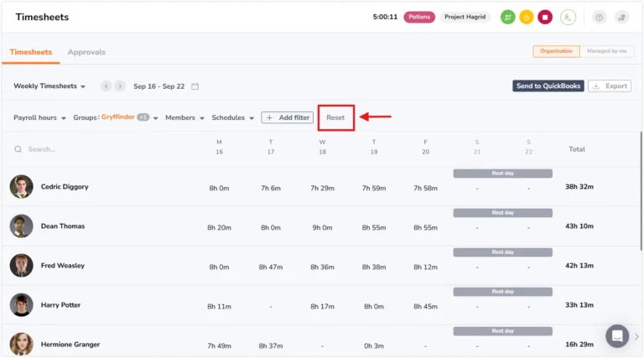This screenshot has width=644, height=358.
Task: Reset the applied filters
Action: point(335,117)
